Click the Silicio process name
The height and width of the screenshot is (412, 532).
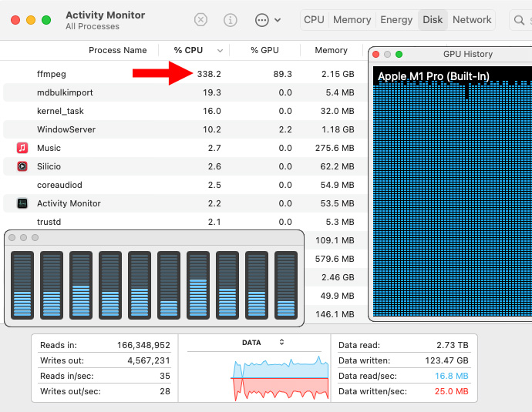click(x=49, y=166)
